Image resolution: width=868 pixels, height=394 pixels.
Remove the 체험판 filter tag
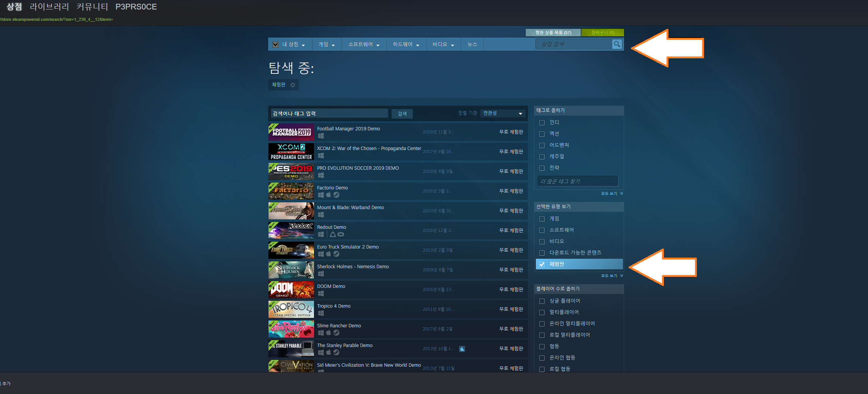point(293,85)
